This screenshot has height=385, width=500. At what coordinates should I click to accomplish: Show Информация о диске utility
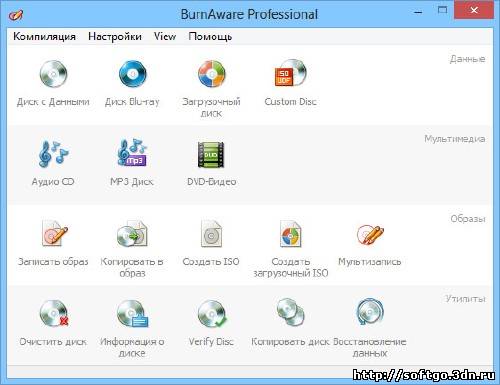pyautogui.click(x=132, y=313)
